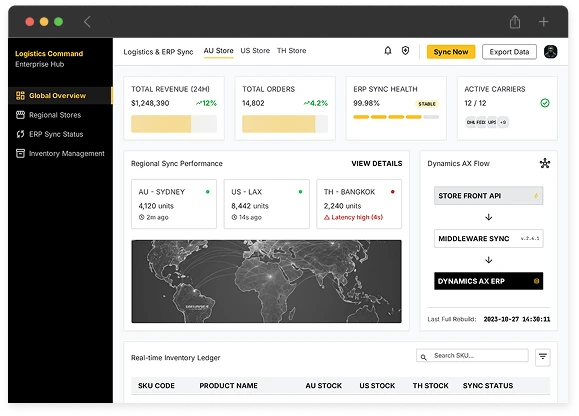
Task: Click the STABLE status badge
Action: (427, 104)
